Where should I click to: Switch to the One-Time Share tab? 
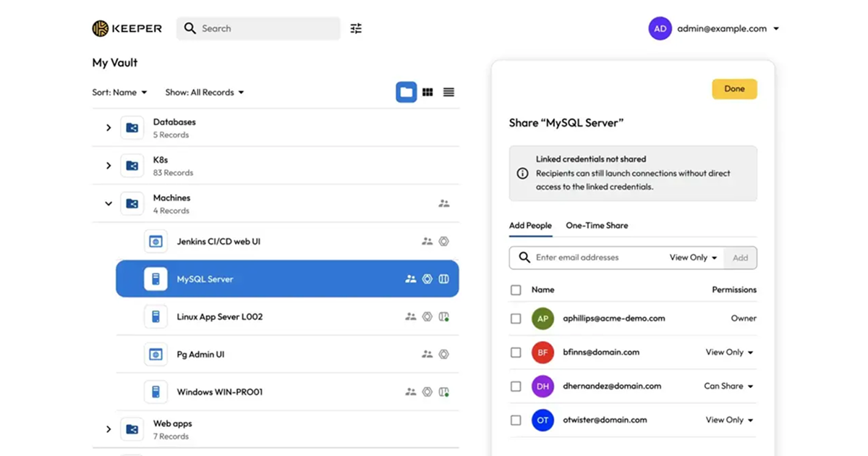pos(597,226)
